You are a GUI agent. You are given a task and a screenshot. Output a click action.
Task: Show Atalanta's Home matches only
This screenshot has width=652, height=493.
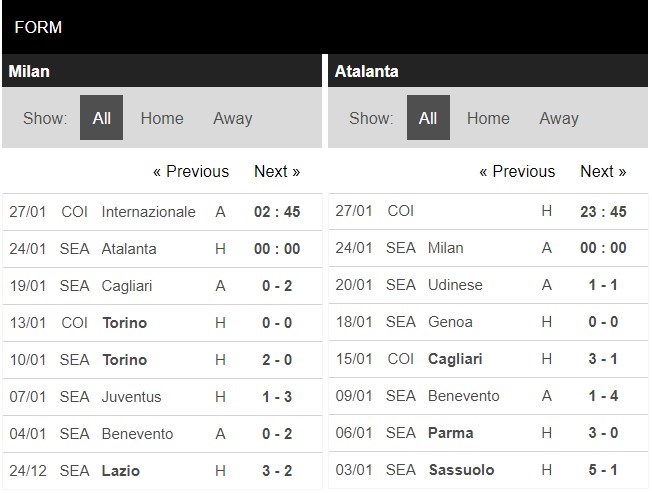[488, 118]
